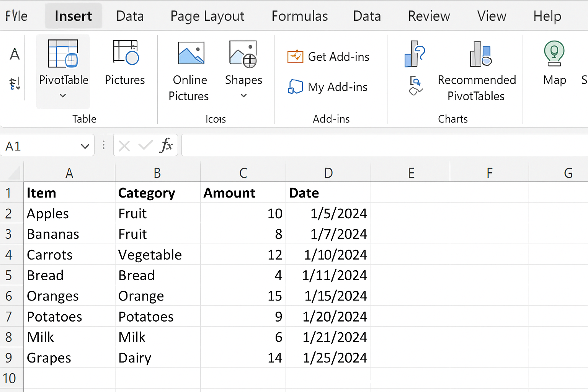Click the Map chart icon

[554, 54]
